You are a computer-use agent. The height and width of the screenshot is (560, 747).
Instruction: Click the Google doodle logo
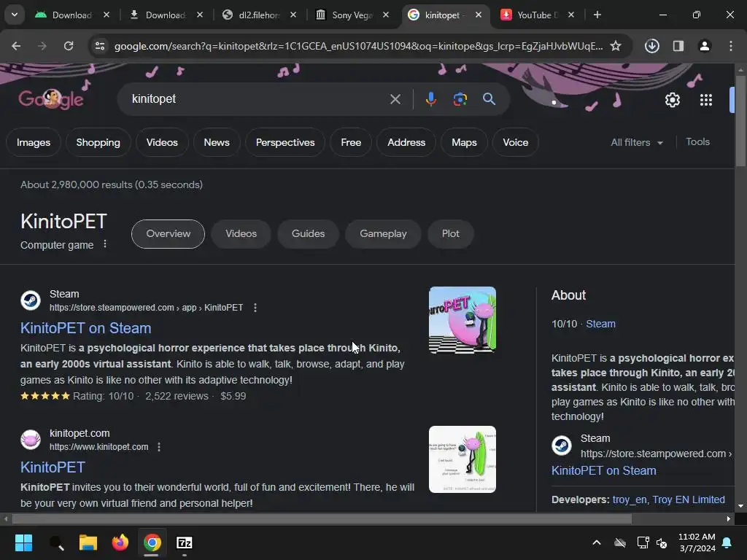pyautogui.click(x=51, y=99)
